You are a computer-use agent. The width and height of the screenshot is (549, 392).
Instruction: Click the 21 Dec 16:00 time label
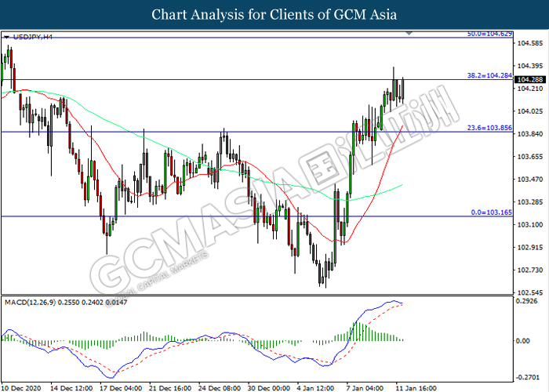(x=170, y=388)
